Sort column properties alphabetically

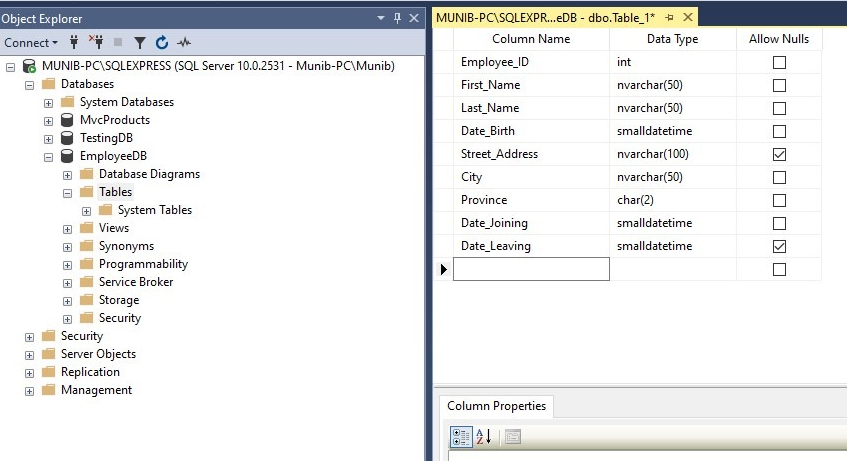(x=483, y=437)
